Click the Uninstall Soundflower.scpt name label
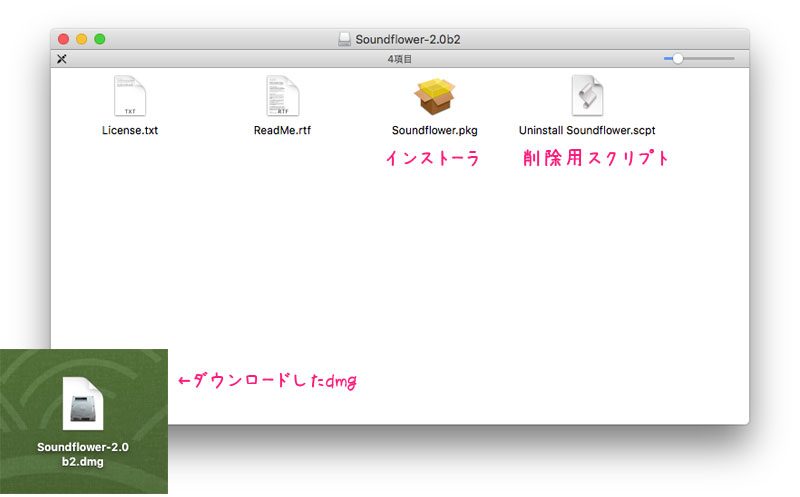 (587, 131)
